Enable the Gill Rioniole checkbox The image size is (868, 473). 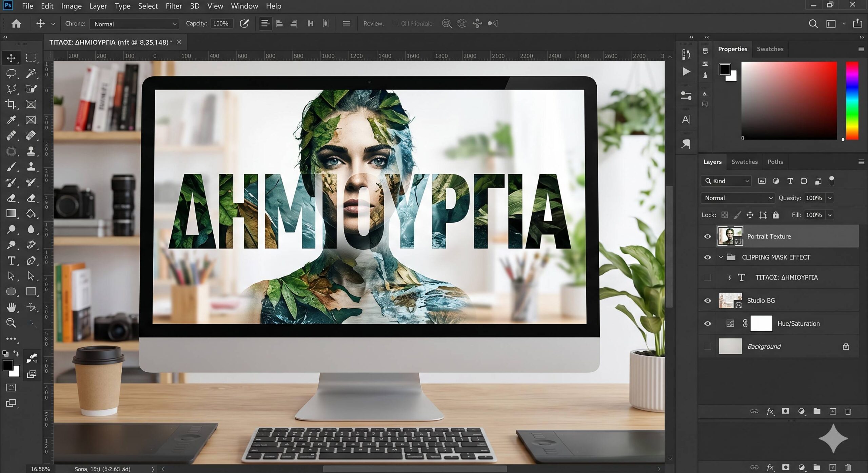click(x=395, y=23)
